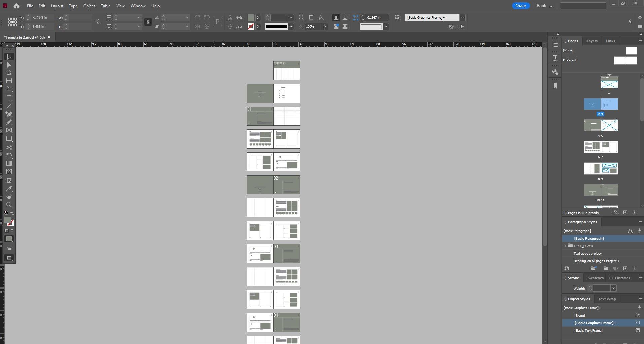
Task: Select the Scissors tool
Action: pos(9,147)
